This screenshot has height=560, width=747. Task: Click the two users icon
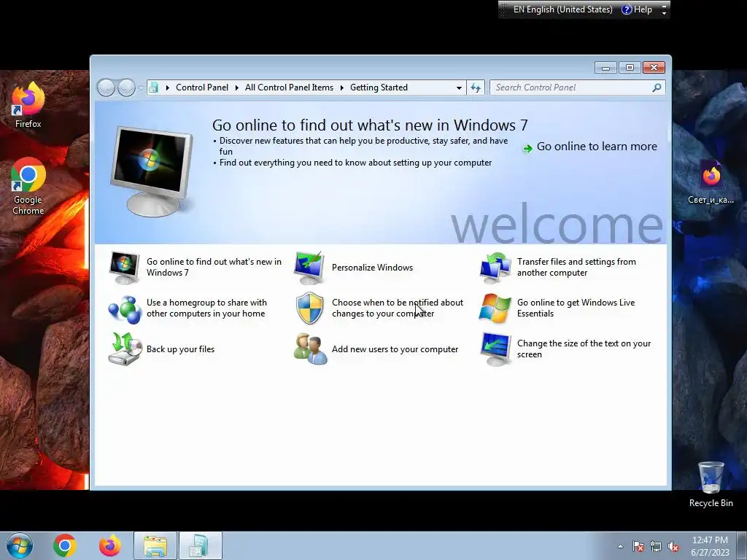point(310,349)
